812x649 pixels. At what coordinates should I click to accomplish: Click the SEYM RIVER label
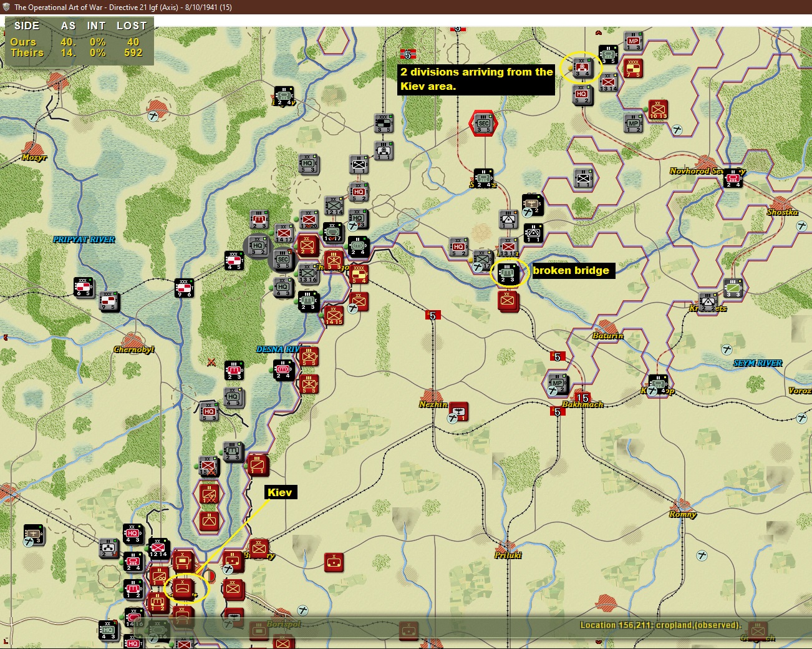coord(758,363)
